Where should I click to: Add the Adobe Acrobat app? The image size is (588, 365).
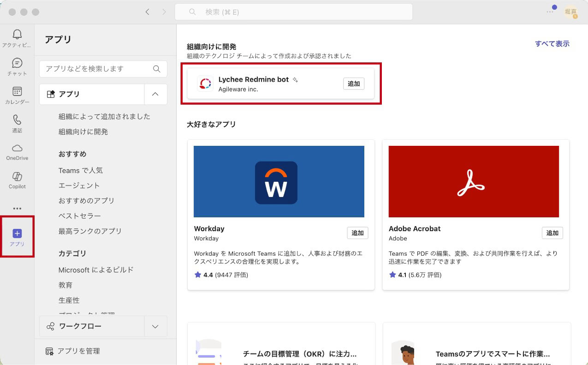pyautogui.click(x=552, y=233)
